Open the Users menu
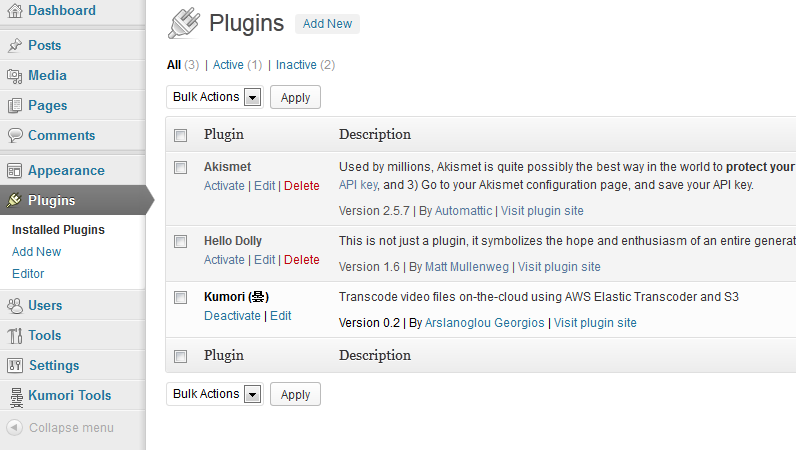Screen dimensions: 796x450 coord(45,305)
